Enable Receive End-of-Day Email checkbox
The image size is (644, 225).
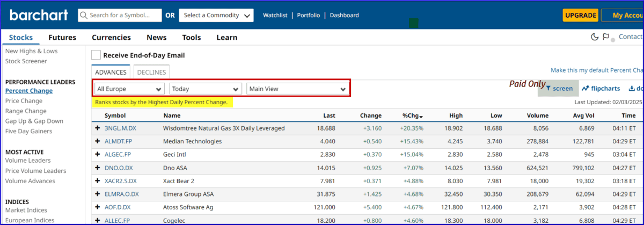pyautogui.click(x=96, y=55)
